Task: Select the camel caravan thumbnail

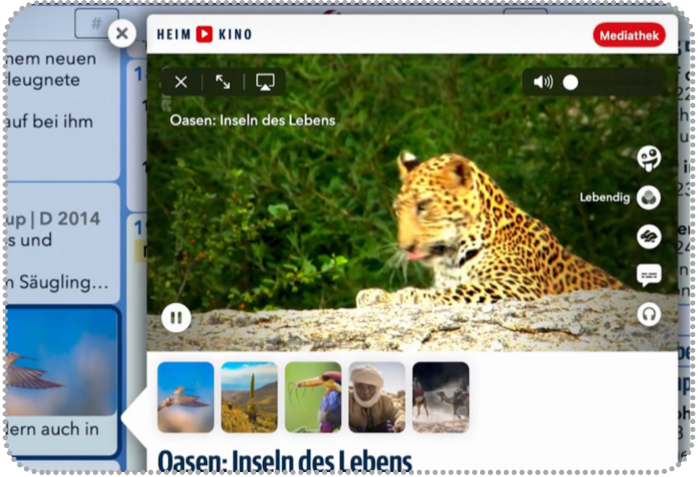Action: (x=441, y=397)
